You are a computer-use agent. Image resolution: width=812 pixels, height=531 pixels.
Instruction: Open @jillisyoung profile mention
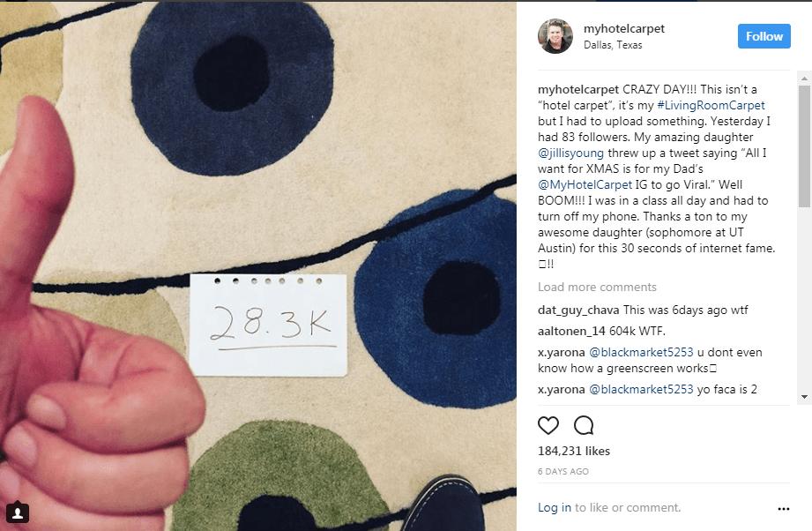tap(570, 153)
